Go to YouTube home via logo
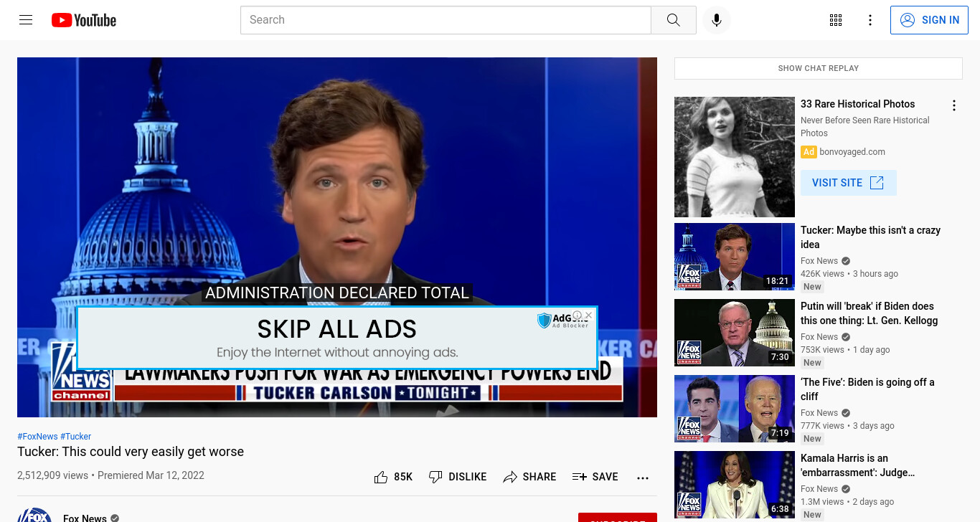 84,20
